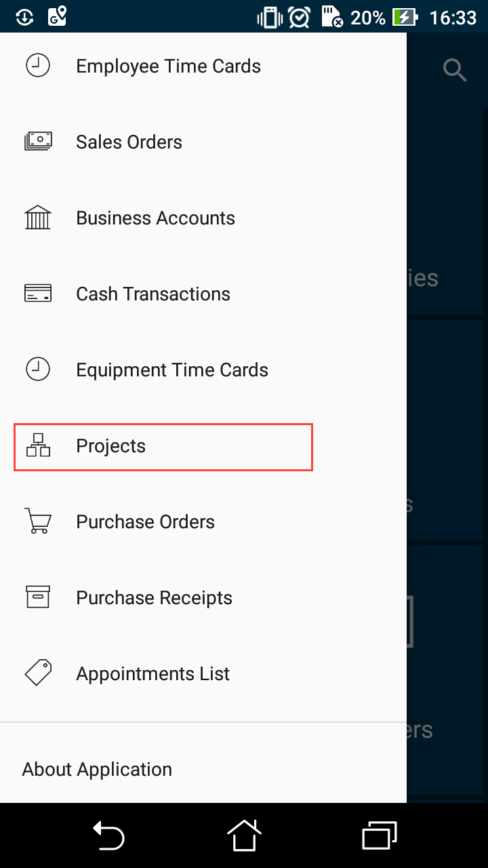Select Sales Orders from the drawer
The width and height of the screenshot is (488, 868).
[x=129, y=142]
